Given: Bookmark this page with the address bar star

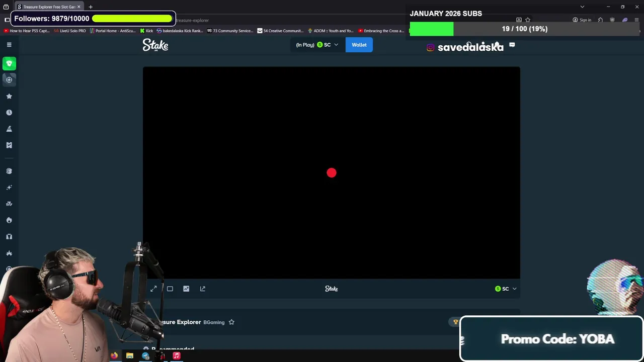Looking at the screenshot, I should 528,20.
